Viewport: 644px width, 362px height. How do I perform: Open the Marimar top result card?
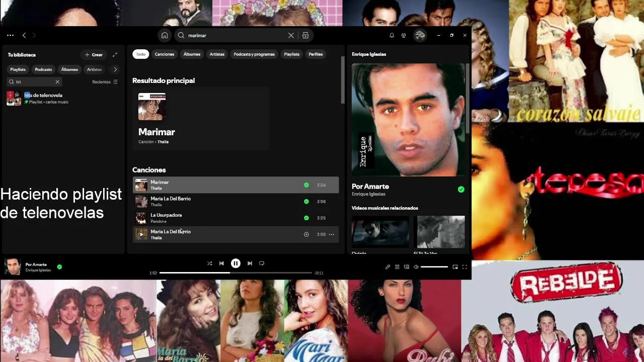pos(201,119)
